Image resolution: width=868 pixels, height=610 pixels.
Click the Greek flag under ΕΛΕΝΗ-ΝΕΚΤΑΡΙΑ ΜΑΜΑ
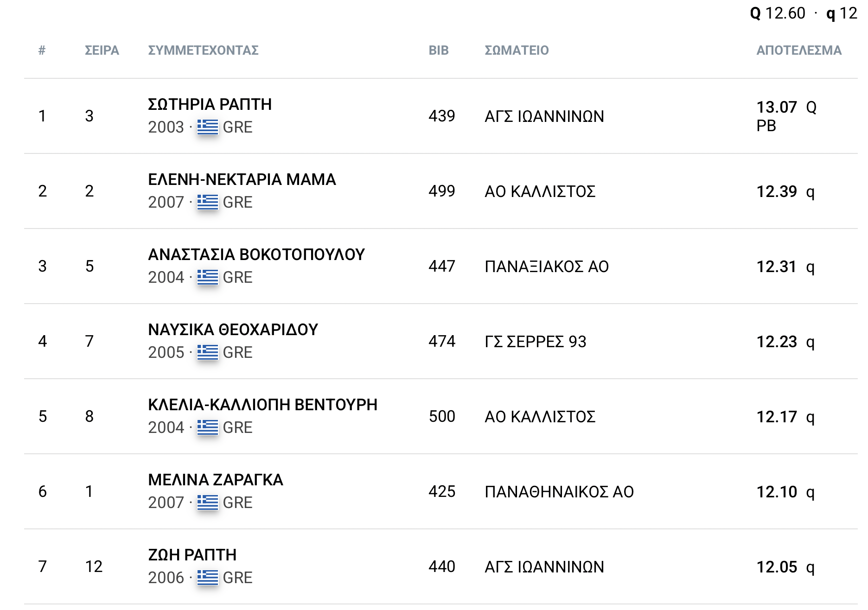click(x=207, y=202)
